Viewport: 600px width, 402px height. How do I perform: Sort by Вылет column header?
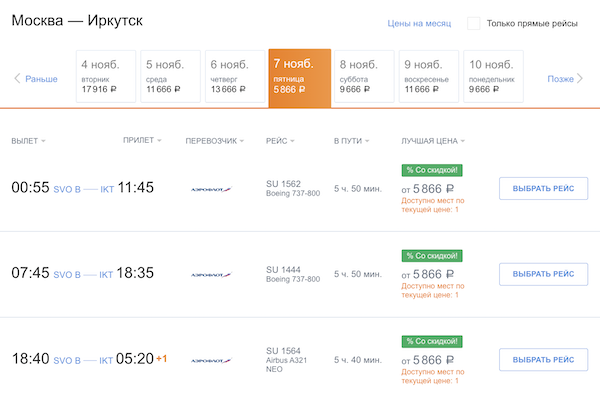click(x=28, y=141)
